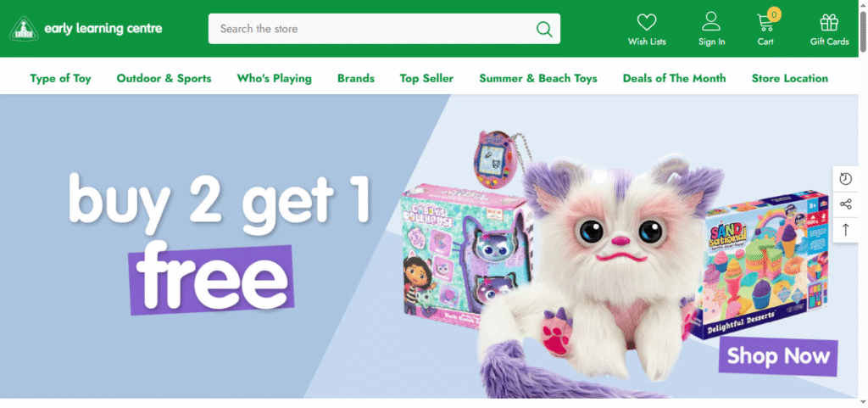This screenshot has width=868, height=408.
Task: Open recently viewed clock icon
Action: pos(846,179)
